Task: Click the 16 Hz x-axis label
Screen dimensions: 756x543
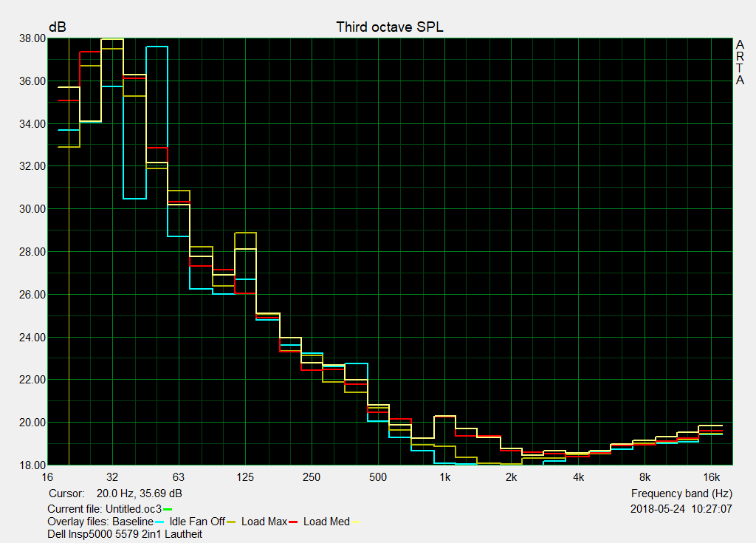Action: (x=47, y=477)
